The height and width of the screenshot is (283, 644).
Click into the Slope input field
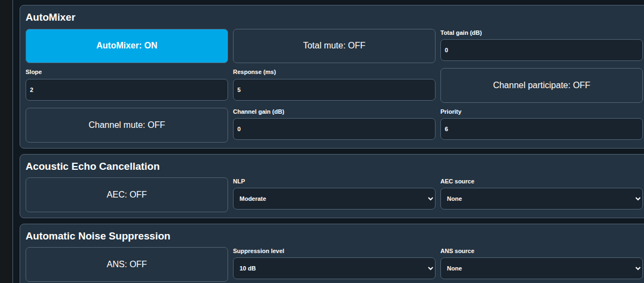point(126,90)
